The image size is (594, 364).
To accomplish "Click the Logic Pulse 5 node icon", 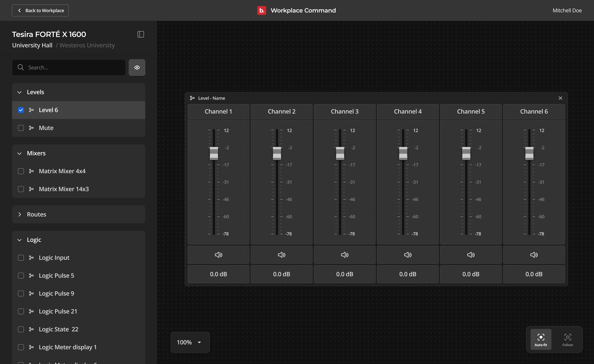I will click(x=31, y=275).
